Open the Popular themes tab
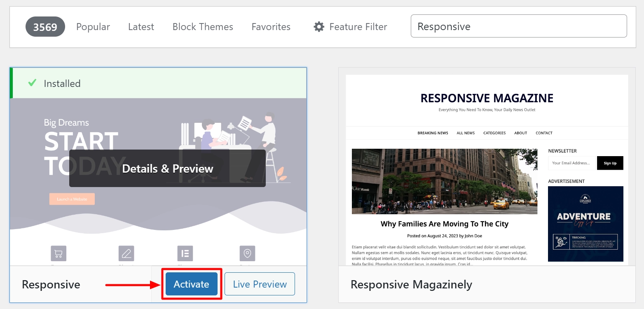This screenshot has height=309, width=644. pyautogui.click(x=93, y=27)
